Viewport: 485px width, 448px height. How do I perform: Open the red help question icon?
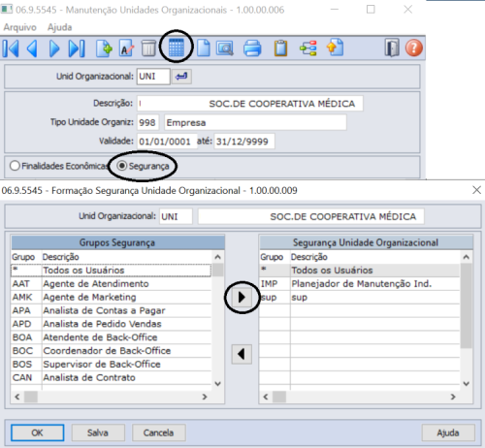[x=414, y=48]
